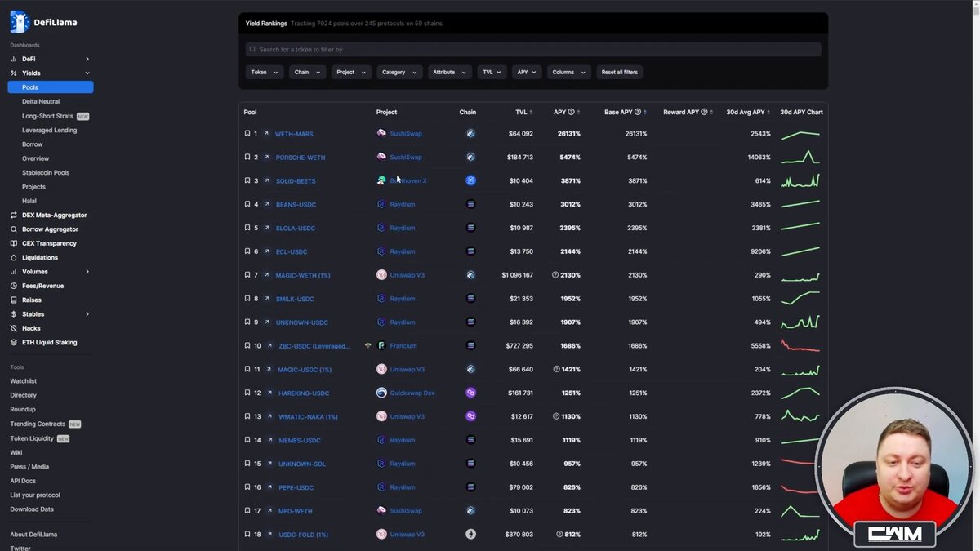Screen dimensions: 980x551
Task: Click Raydium icon in BEANS-USDC row
Action: 381,204
